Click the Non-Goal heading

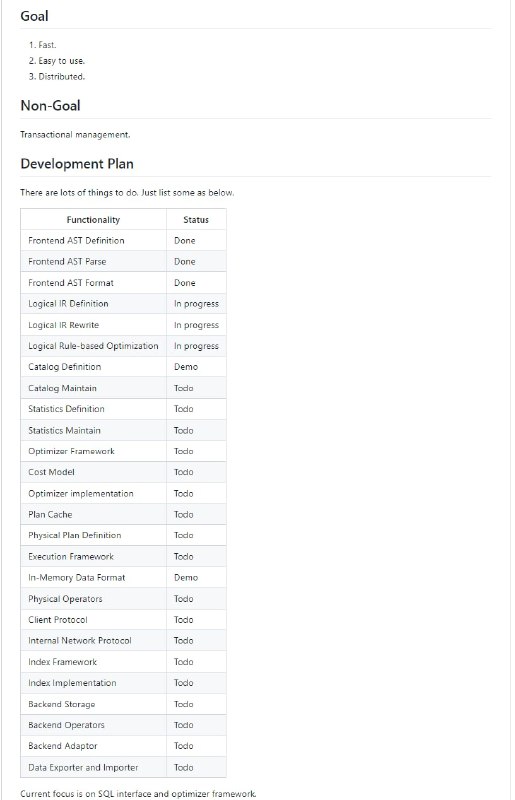[50, 106]
